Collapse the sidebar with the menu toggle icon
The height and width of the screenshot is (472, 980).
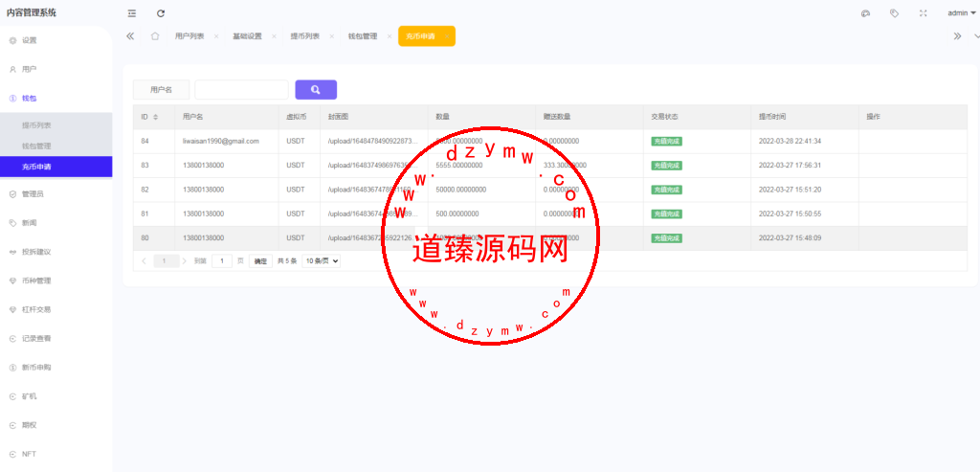(x=131, y=13)
